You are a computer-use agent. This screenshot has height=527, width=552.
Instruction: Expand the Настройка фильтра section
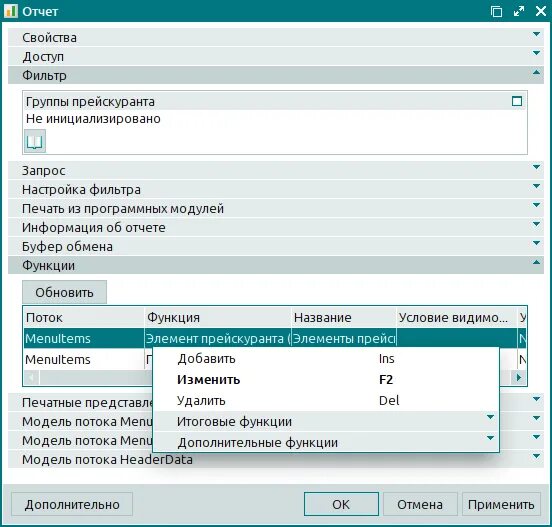pyautogui.click(x=276, y=189)
